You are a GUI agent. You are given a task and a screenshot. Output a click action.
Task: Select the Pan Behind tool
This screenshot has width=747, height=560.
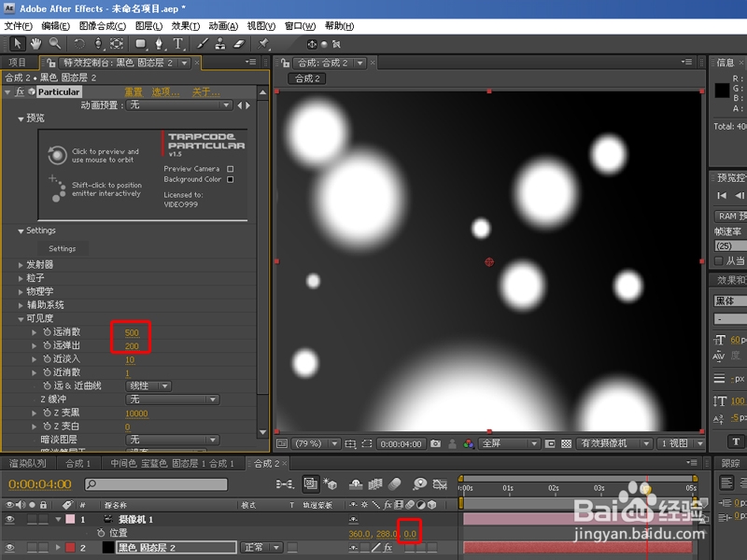point(117,44)
